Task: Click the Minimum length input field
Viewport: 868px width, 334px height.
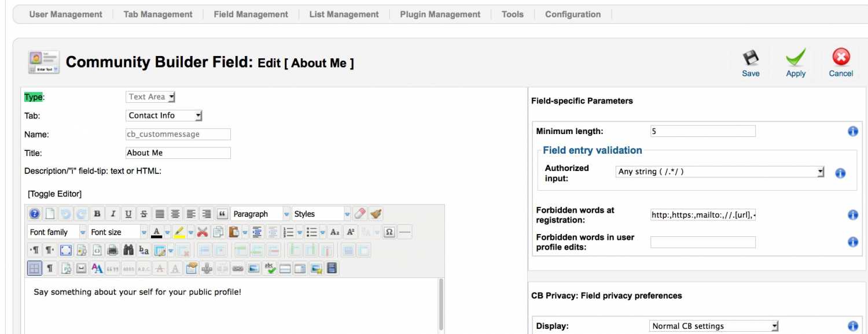Action: [x=703, y=131]
